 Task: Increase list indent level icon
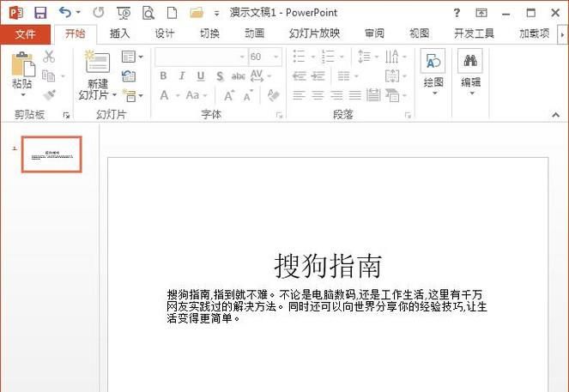318,76
